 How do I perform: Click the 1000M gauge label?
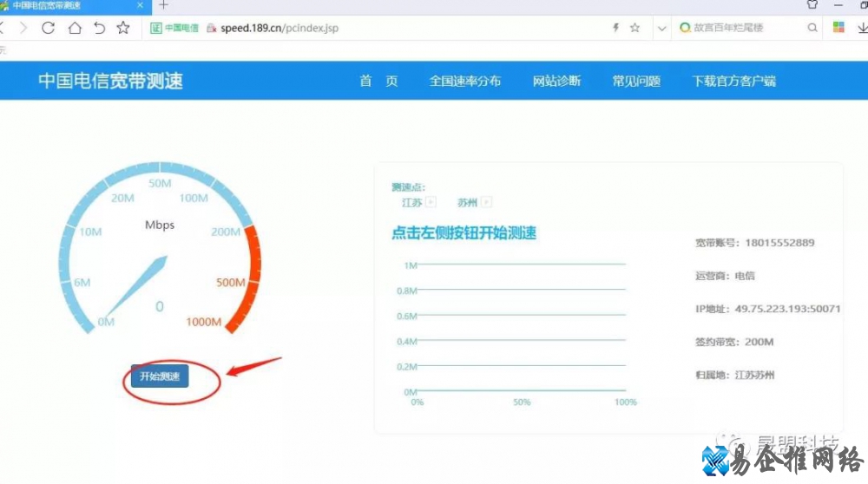click(x=204, y=322)
